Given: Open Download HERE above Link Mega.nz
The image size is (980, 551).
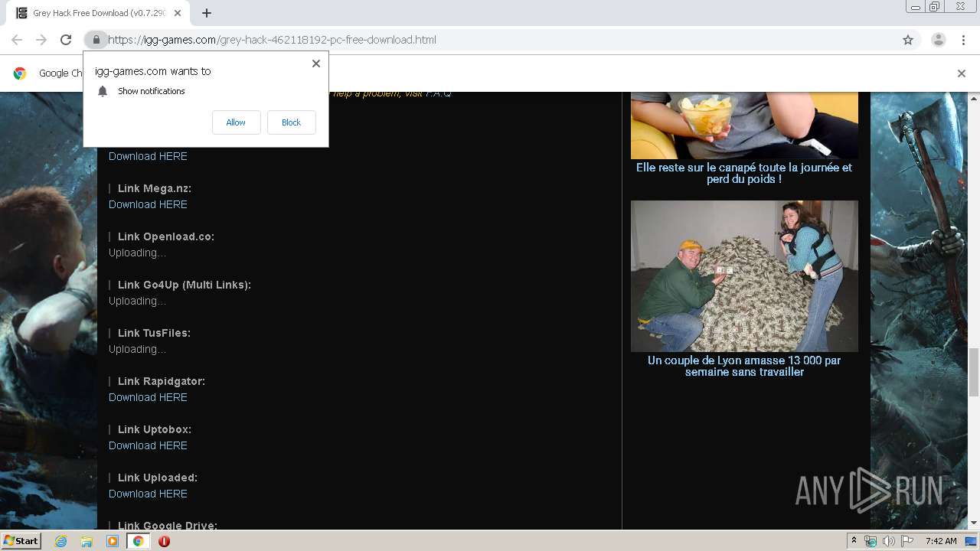Looking at the screenshot, I should click(x=148, y=156).
